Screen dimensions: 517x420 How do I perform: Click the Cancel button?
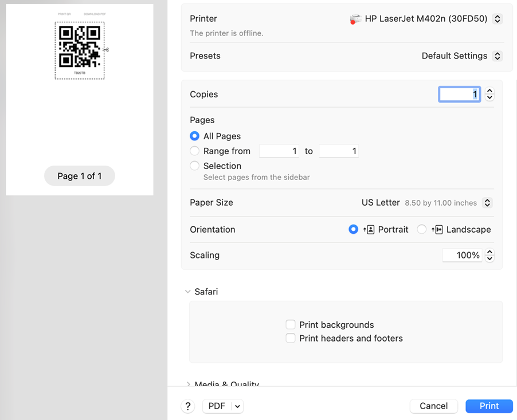click(433, 406)
